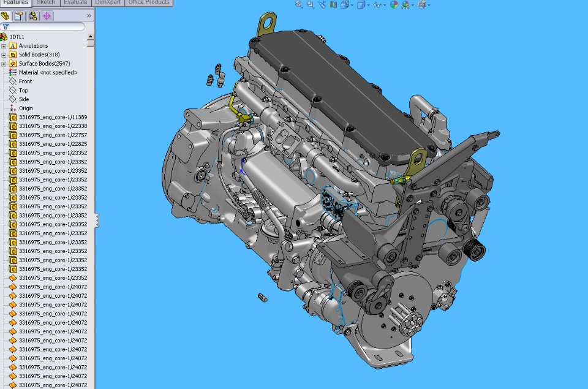Open the View Orientation dropdown arrow
The height and width of the screenshot is (389, 588).
point(352,5)
